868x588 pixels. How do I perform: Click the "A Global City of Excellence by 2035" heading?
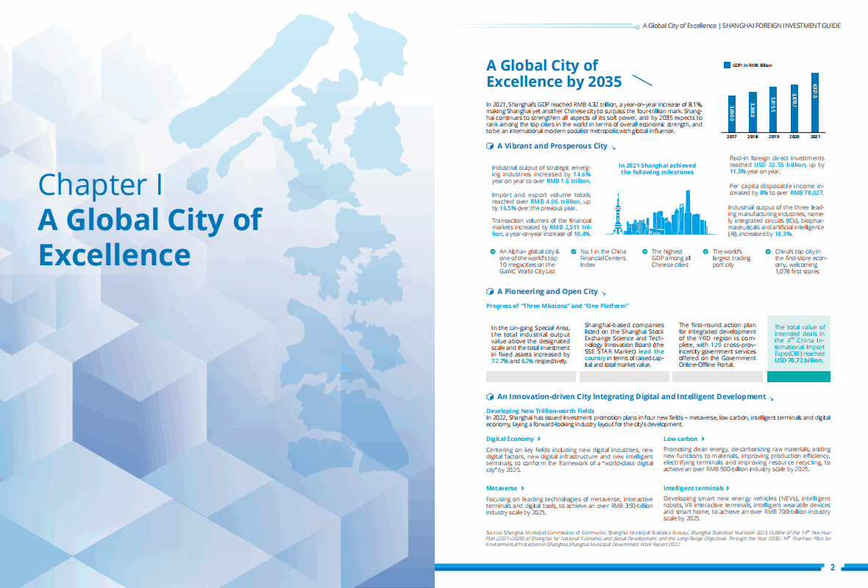554,73
